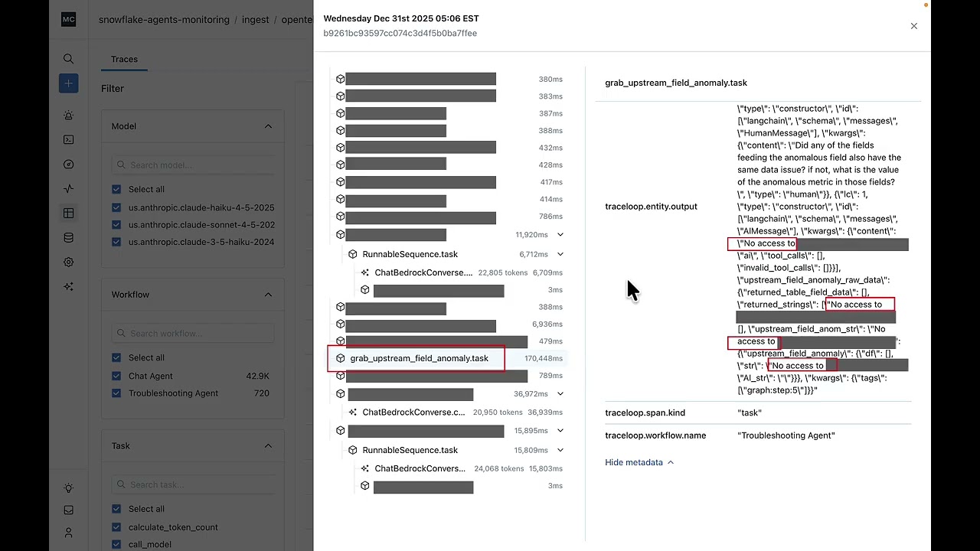Open the gauge dashboard icon in the sidebar
This screenshot has width=980, height=551.
[68, 165]
